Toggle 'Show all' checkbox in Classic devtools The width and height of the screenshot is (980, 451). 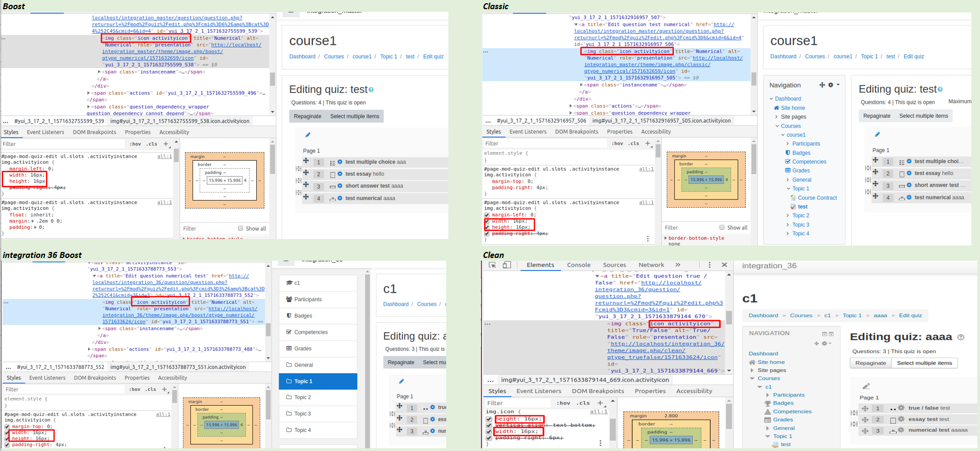pos(721,227)
